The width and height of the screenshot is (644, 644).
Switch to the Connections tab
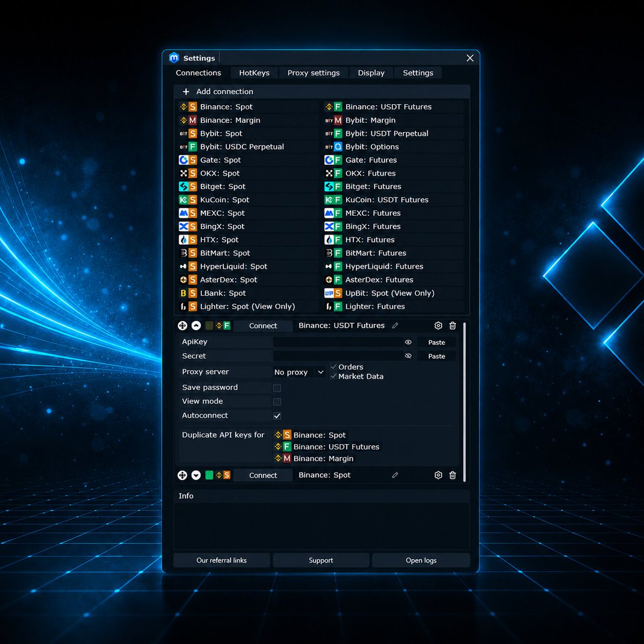click(199, 73)
